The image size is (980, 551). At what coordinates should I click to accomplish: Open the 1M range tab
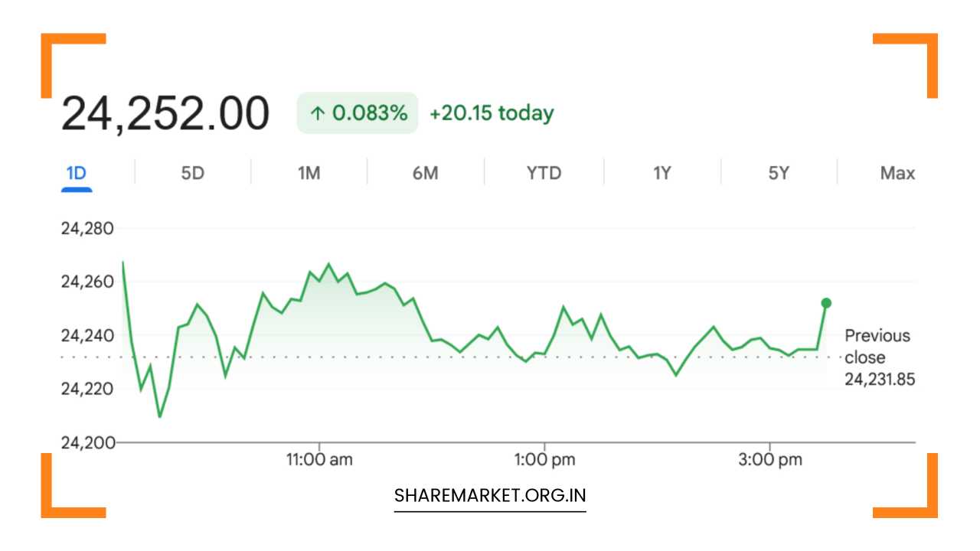point(309,174)
